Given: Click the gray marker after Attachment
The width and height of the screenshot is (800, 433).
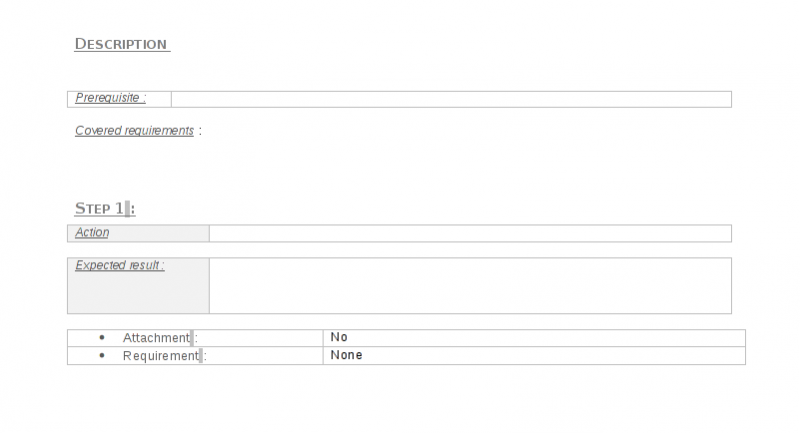Looking at the screenshot, I should [x=194, y=338].
